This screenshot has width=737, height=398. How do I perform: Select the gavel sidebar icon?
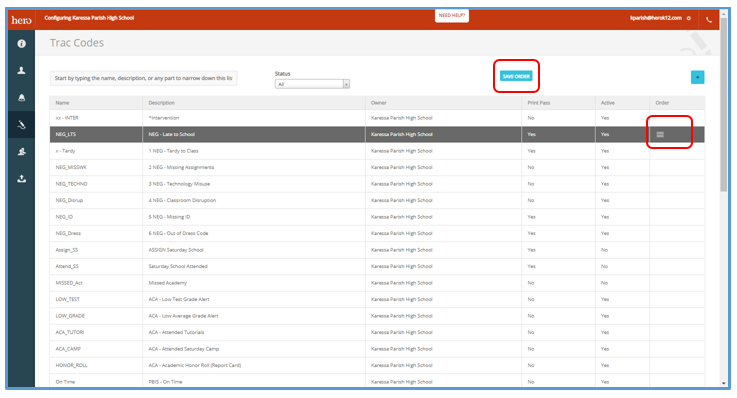(x=22, y=125)
